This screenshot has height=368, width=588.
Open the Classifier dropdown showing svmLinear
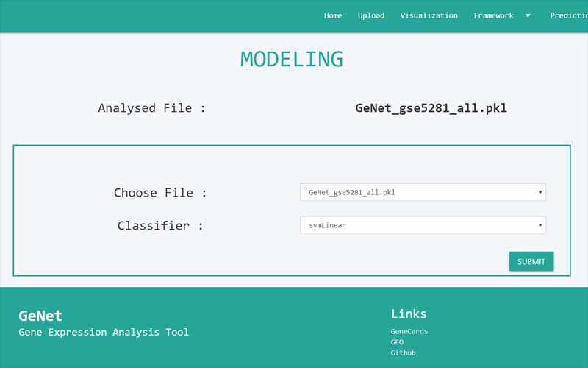tap(422, 225)
